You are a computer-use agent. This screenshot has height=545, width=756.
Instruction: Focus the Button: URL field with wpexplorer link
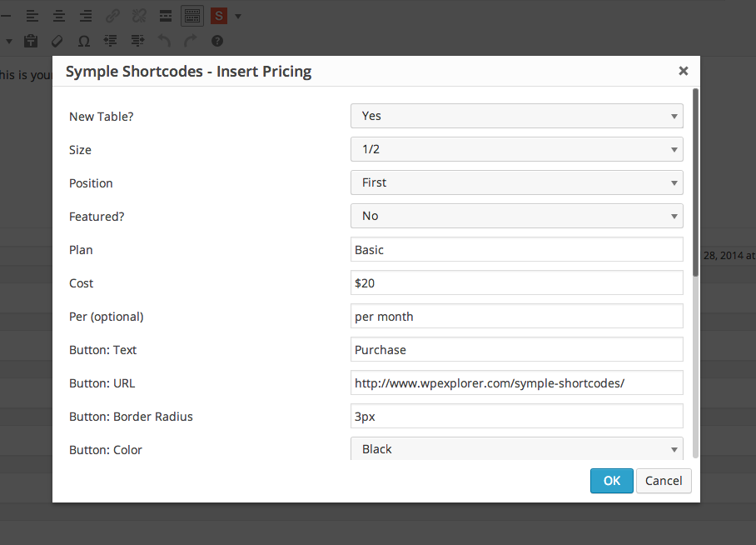[x=517, y=382]
